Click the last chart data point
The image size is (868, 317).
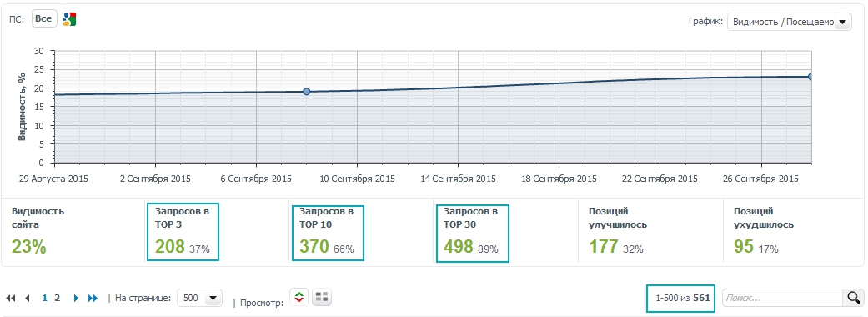(810, 77)
